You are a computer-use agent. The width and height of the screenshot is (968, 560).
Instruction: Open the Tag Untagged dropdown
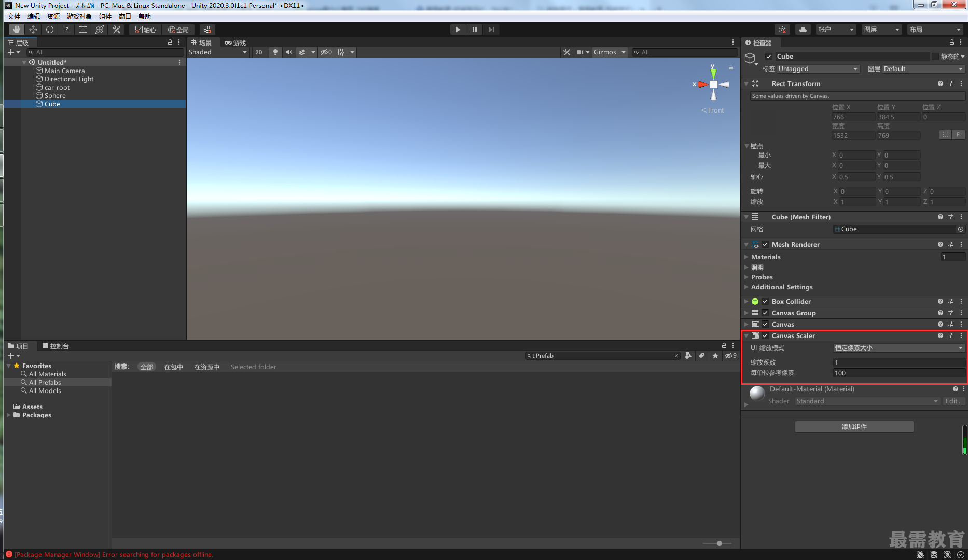(x=818, y=69)
